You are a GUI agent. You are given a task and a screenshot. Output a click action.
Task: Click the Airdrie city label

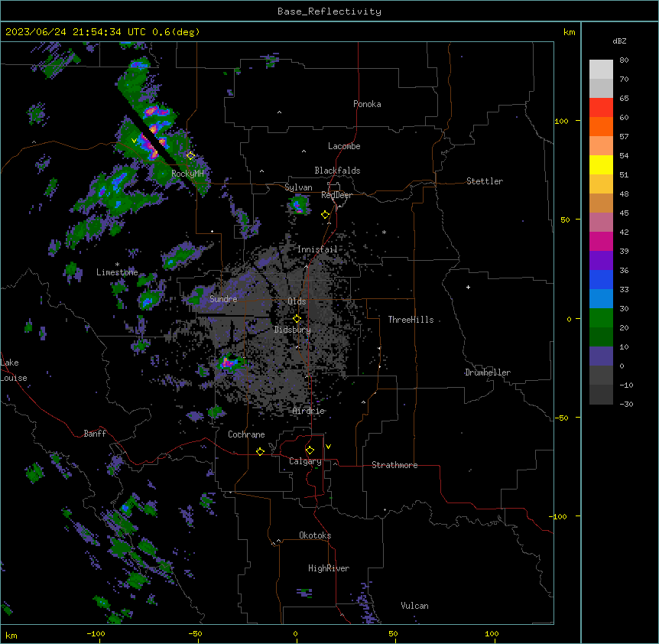pyautogui.click(x=309, y=411)
